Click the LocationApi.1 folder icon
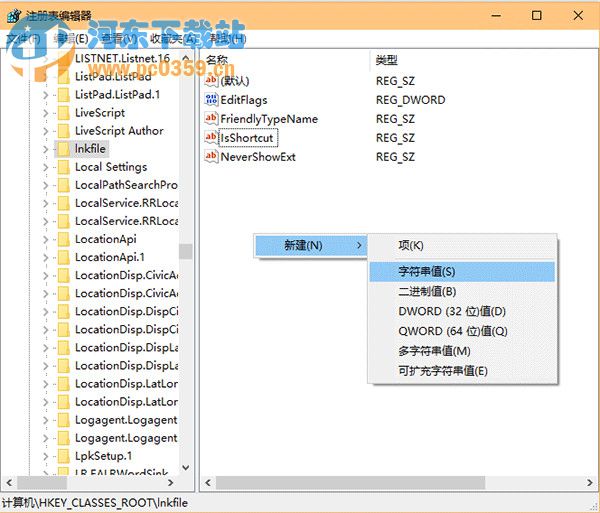The width and height of the screenshot is (600, 513). [x=63, y=257]
